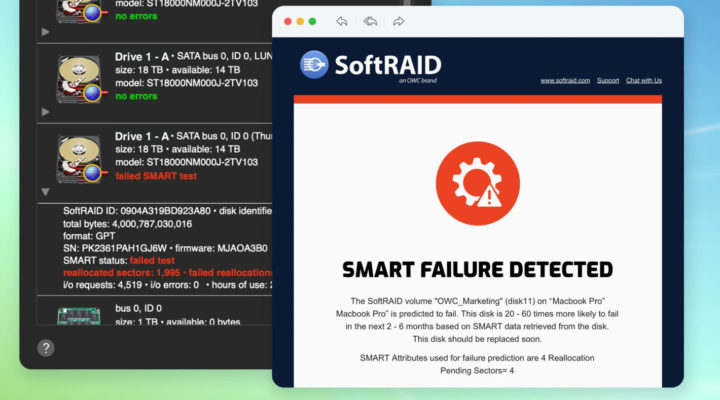
Task: Click the 'reallocated sectors: 1,995' line
Action: (x=168, y=273)
